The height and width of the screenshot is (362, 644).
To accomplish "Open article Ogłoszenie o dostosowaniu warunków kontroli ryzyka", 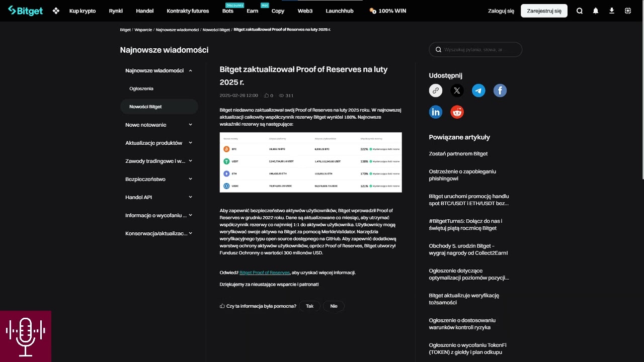I will pyautogui.click(x=462, y=324).
